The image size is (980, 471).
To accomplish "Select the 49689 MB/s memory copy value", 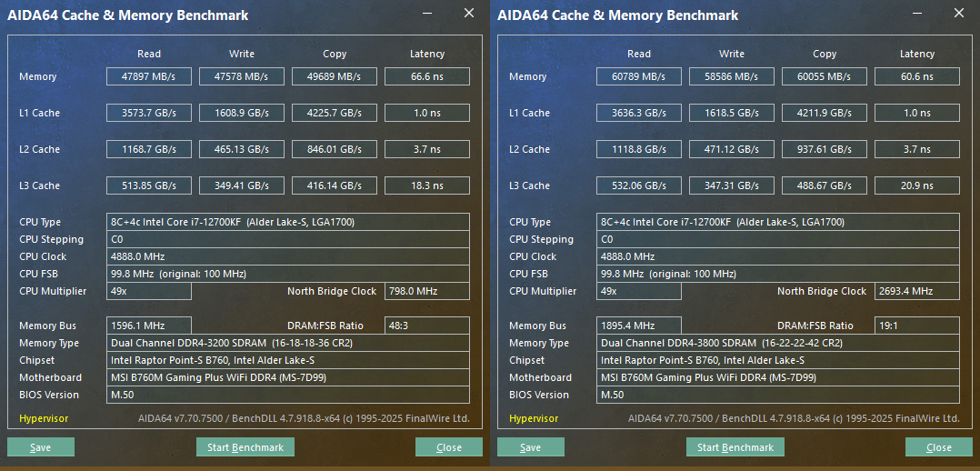I will [335, 76].
